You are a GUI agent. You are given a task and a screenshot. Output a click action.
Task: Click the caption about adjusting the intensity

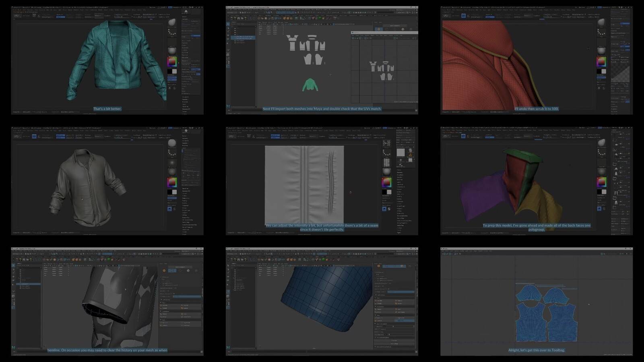pos(322,228)
